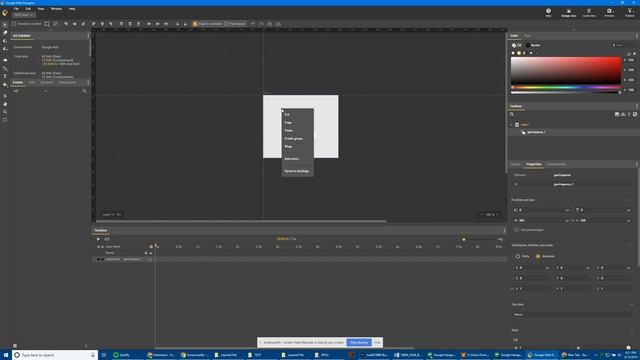Choose Add event... from context menu
This screenshot has height=360, width=640.
298,159
